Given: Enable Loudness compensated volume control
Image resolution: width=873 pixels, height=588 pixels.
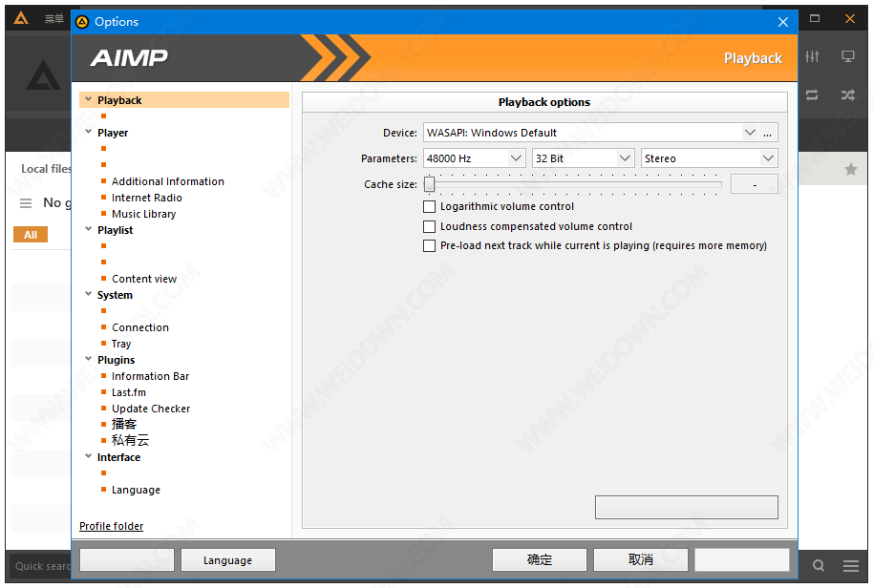Looking at the screenshot, I should [x=429, y=227].
